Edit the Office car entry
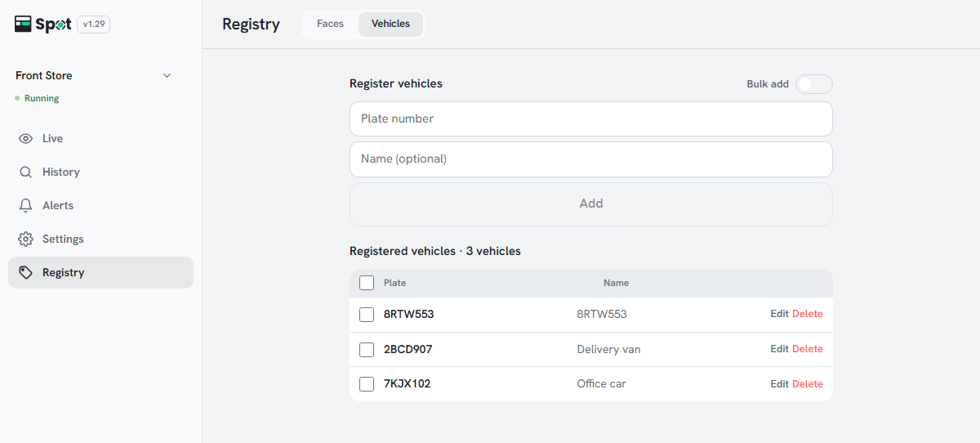The image size is (980, 443). 779,384
